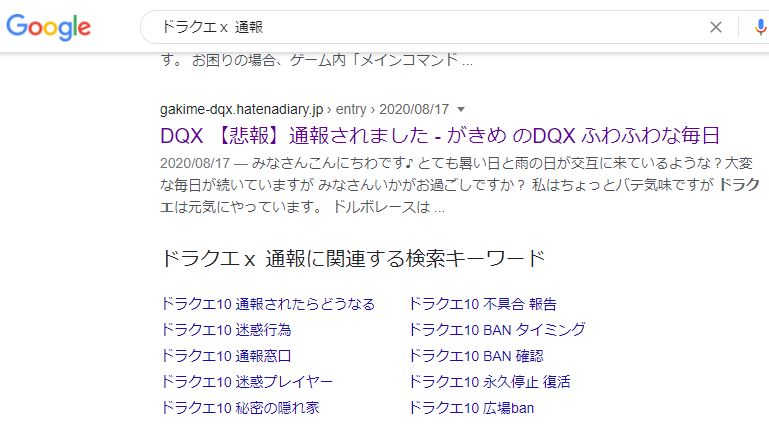Select related search ドラクエ10 迷惑プレイヤー

pyautogui.click(x=247, y=382)
